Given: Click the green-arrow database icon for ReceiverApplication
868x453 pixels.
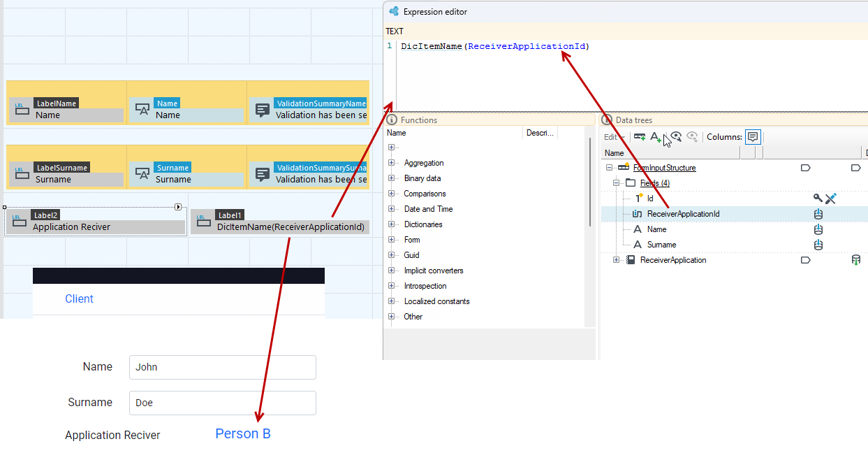Looking at the screenshot, I should point(855,260).
